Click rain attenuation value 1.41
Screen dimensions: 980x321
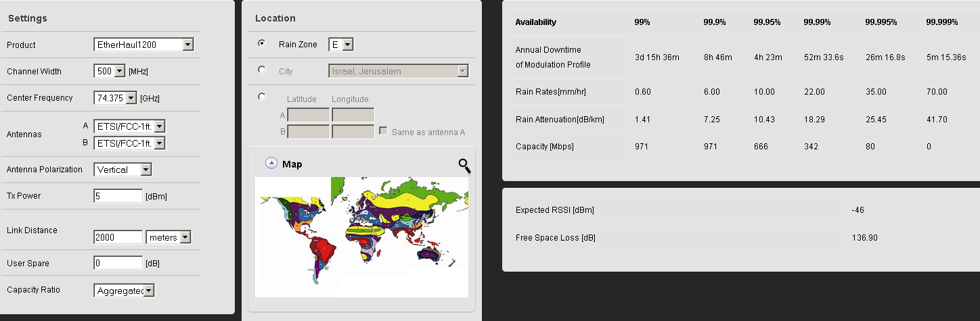(643, 120)
